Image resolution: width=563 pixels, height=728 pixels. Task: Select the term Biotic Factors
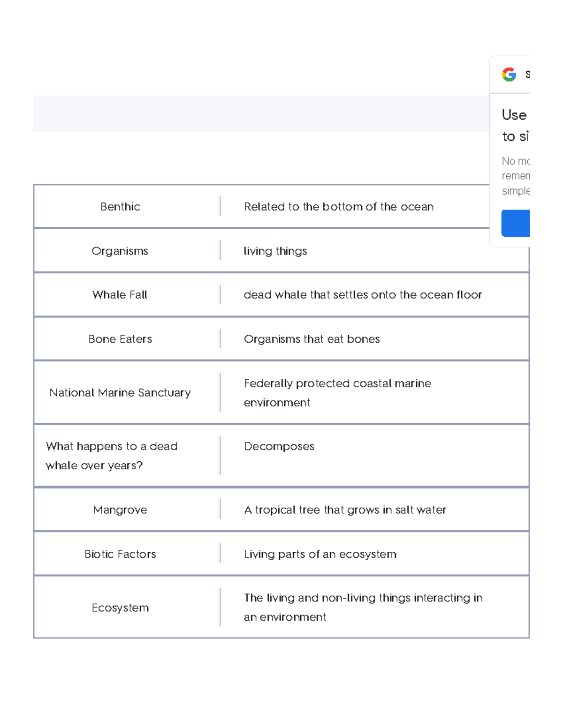(120, 554)
